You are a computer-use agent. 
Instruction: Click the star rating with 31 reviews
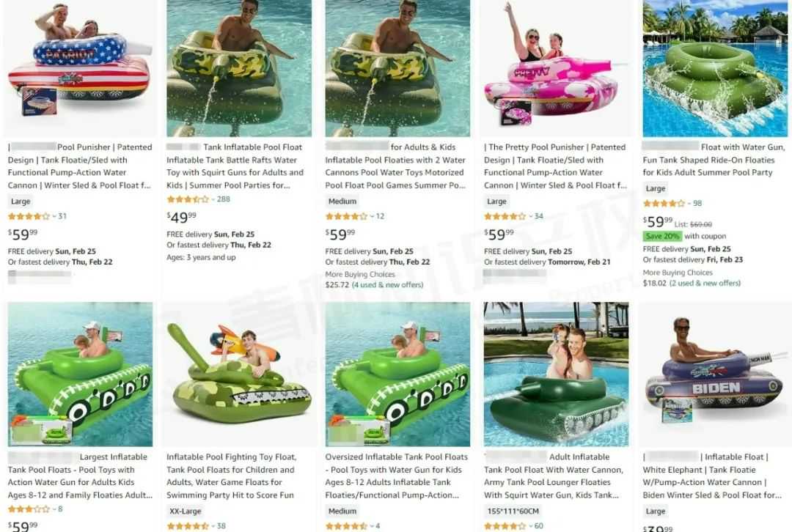(29, 216)
